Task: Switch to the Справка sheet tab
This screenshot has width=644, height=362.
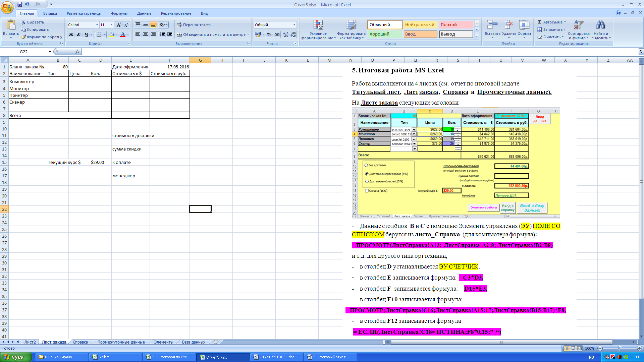Action: coord(80,342)
